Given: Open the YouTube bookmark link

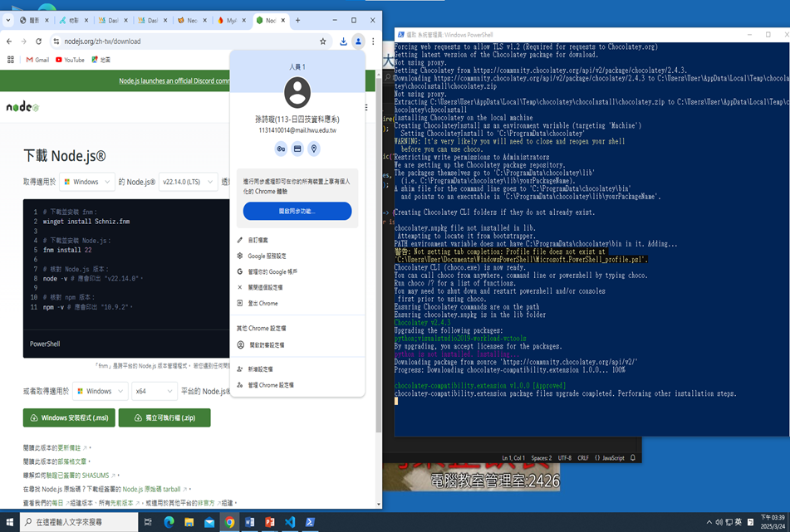Looking at the screenshot, I should click(70, 60).
